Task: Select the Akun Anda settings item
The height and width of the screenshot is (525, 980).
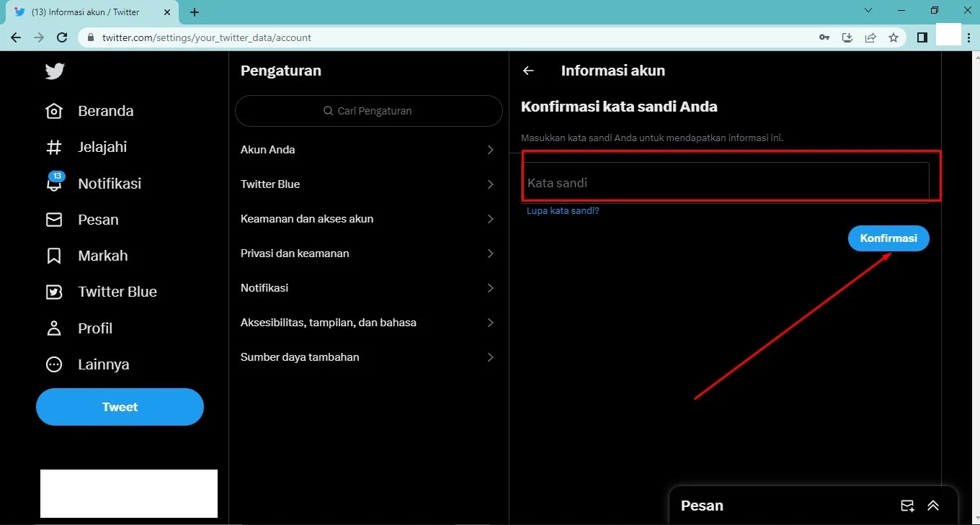Action: coord(369,150)
